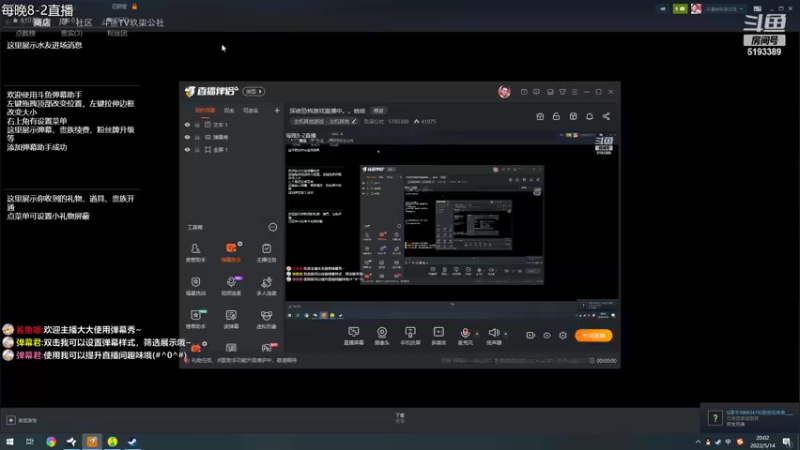Open the Windows Start menu

(x=10, y=442)
